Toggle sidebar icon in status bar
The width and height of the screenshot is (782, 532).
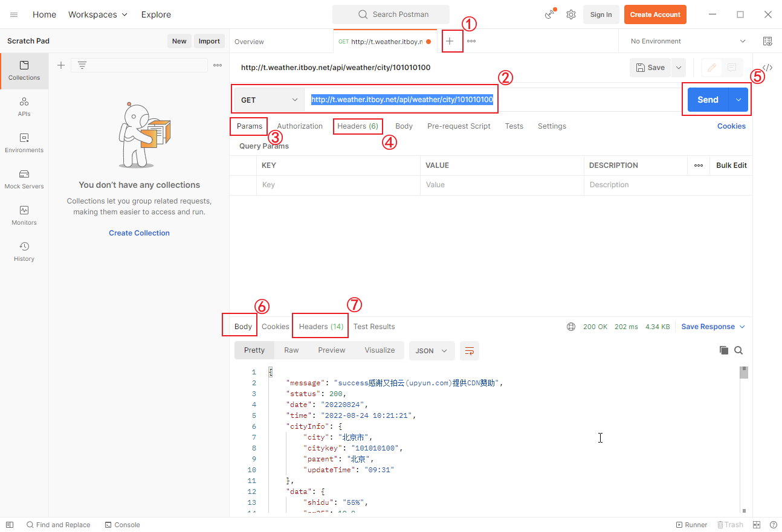click(x=10, y=525)
